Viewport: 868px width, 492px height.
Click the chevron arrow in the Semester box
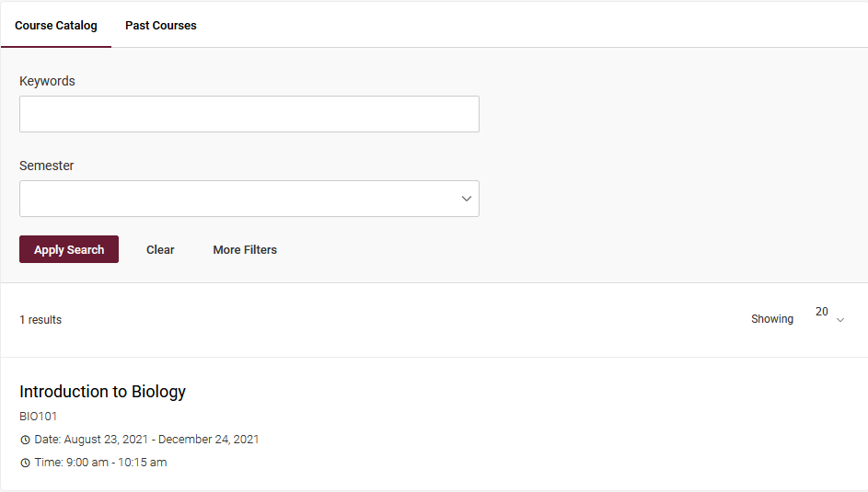tap(467, 199)
